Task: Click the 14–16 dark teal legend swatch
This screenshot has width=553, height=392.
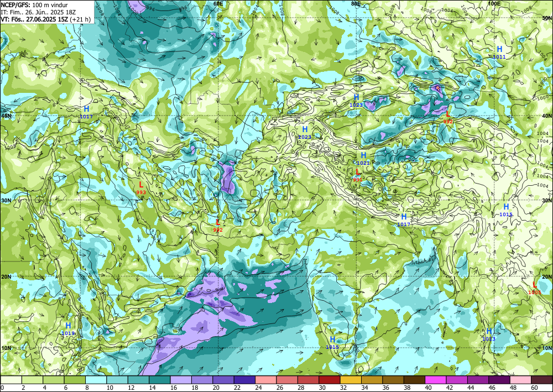Action: point(160,380)
